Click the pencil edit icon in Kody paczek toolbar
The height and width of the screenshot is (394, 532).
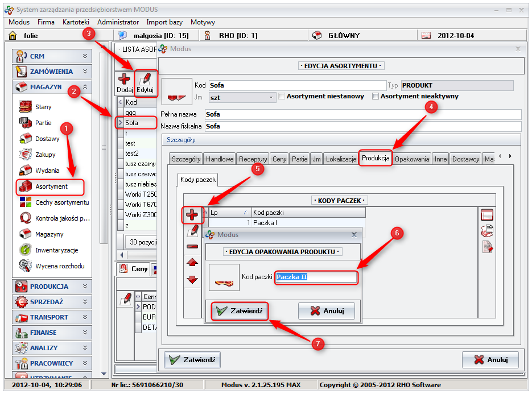(192, 231)
